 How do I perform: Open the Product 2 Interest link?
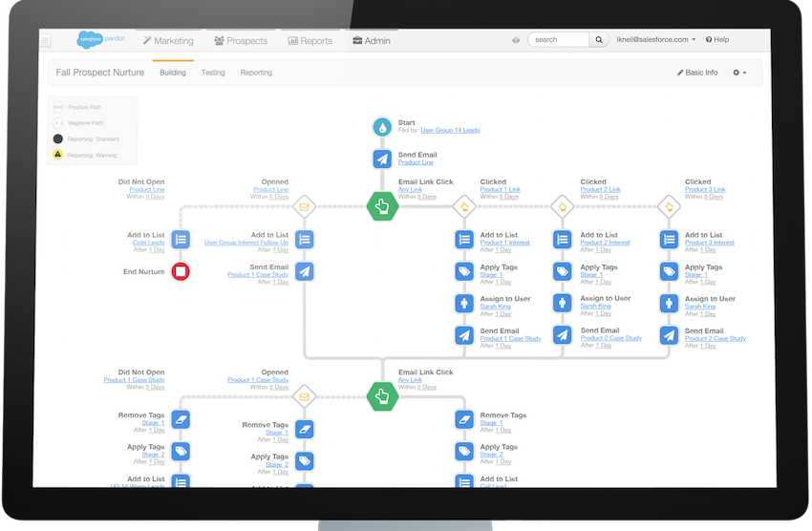point(605,243)
